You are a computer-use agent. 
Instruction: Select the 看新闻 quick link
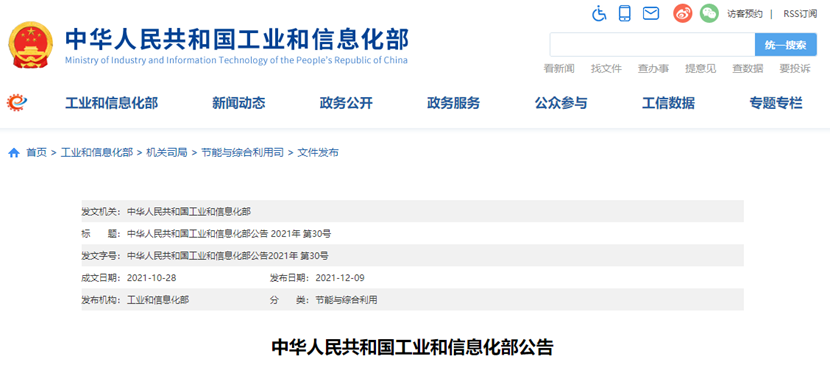559,68
